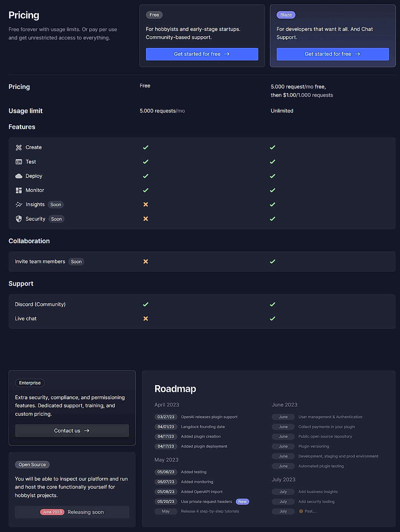Contact us for Enterprise pricing
This screenshot has width=400, height=532.
pos(72,430)
